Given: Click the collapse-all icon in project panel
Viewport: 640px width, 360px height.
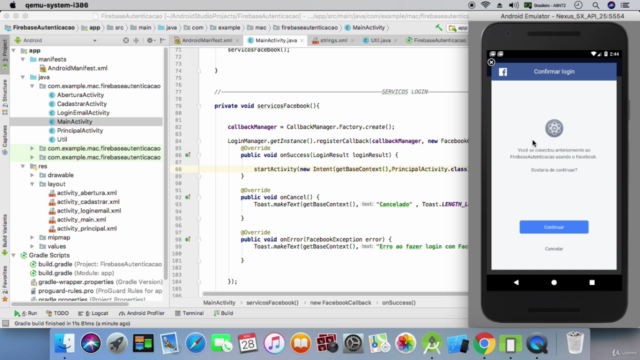Looking at the screenshot, I should 136,40.
